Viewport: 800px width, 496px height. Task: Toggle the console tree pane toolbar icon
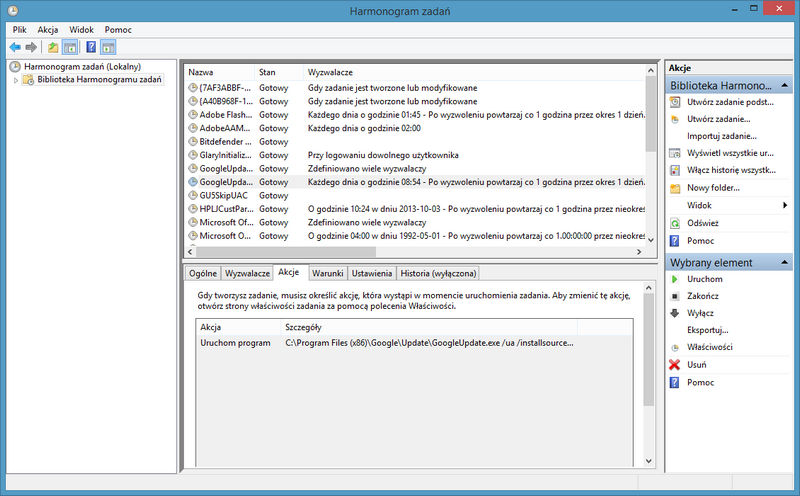(x=70, y=47)
